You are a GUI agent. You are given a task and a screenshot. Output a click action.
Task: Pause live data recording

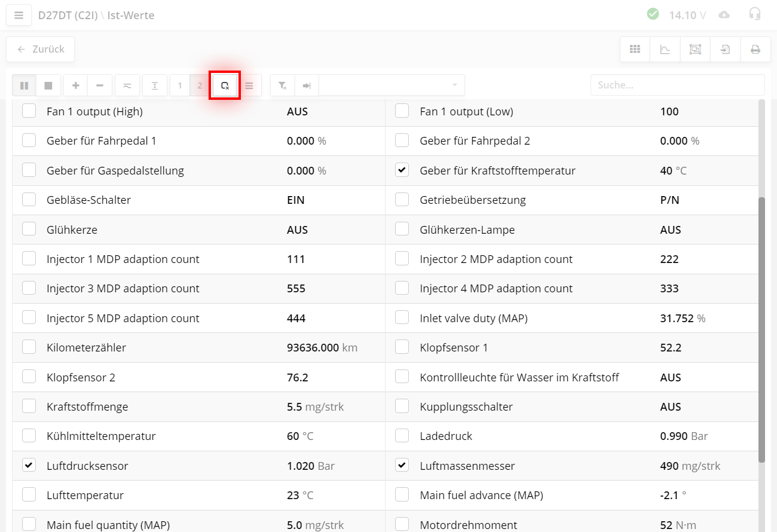pos(25,85)
